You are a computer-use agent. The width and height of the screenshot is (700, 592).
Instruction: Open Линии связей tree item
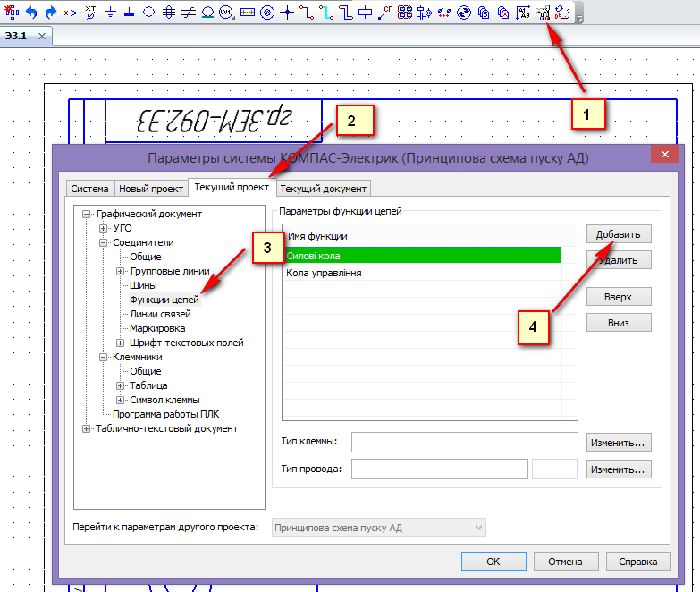[x=160, y=314]
